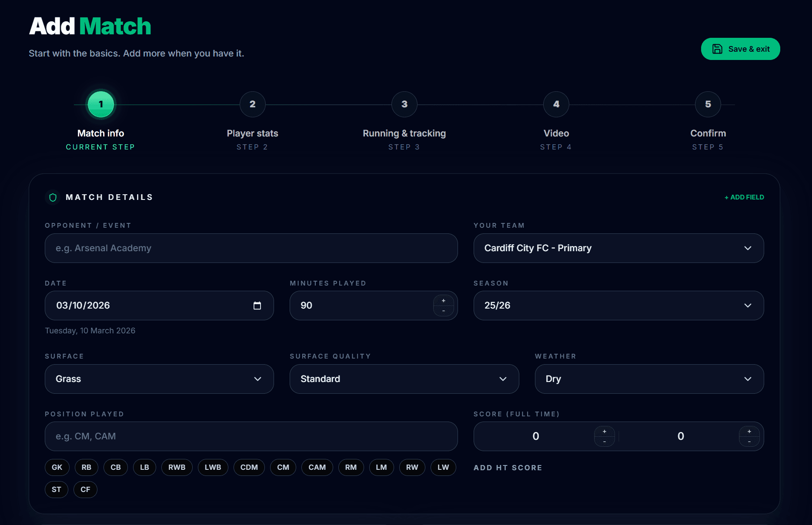This screenshot has height=525, width=812.
Task: Switch to the Confirm step
Action: click(x=708, y=104)
